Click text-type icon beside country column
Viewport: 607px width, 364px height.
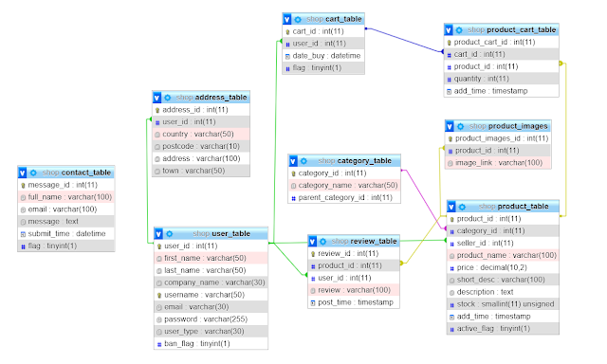[157, 135]
